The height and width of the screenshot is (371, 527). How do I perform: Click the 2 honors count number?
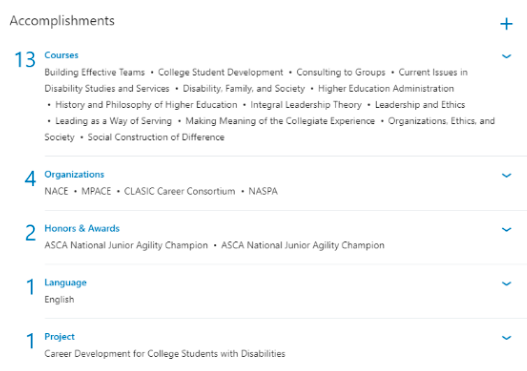coord(30,233)
